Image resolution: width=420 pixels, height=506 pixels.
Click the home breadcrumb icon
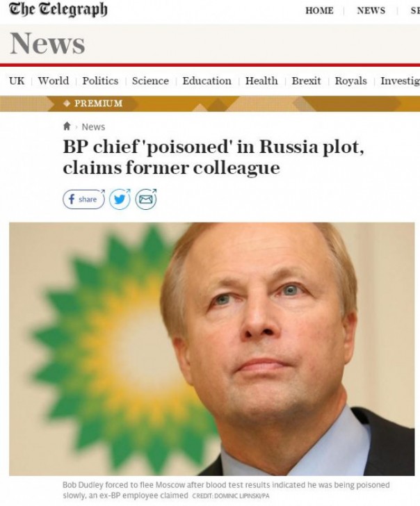point(67,126)
